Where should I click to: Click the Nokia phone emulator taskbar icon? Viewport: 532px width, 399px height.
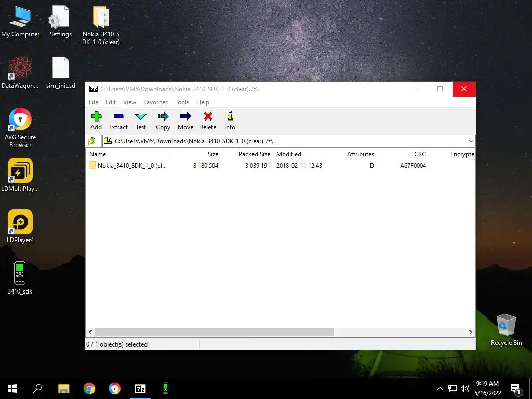pyautogui.click(x=166, y=389)
